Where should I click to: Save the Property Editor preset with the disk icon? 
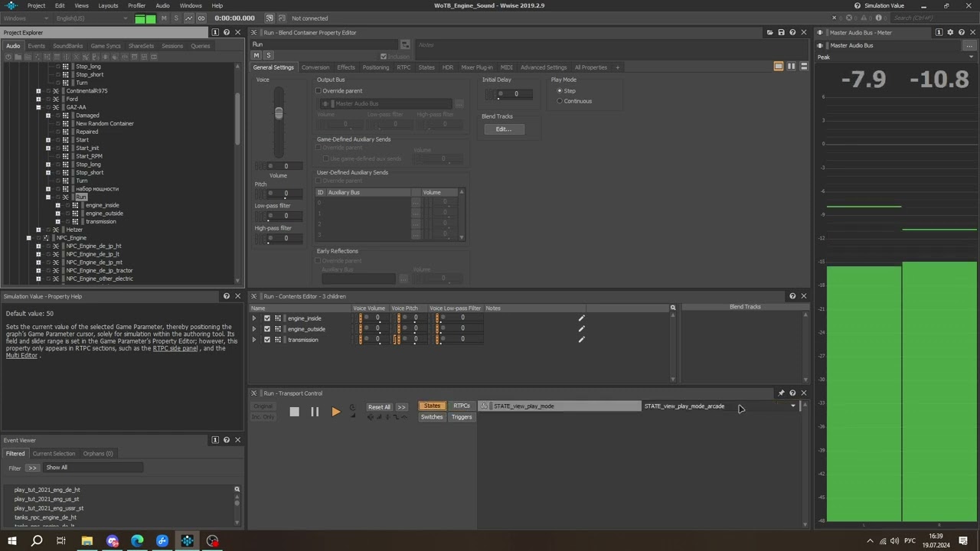click(x=781, y=32)
